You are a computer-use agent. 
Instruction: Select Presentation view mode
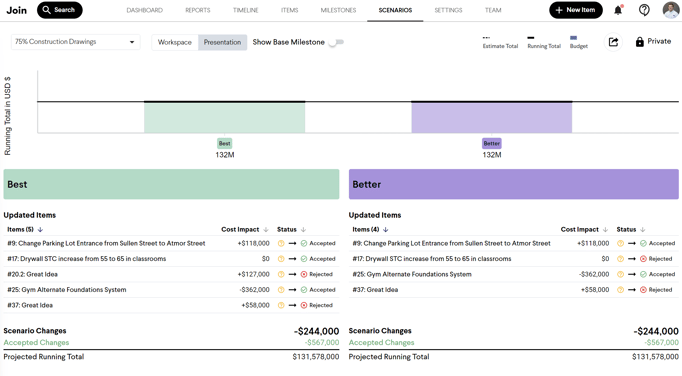pos(222,42)
